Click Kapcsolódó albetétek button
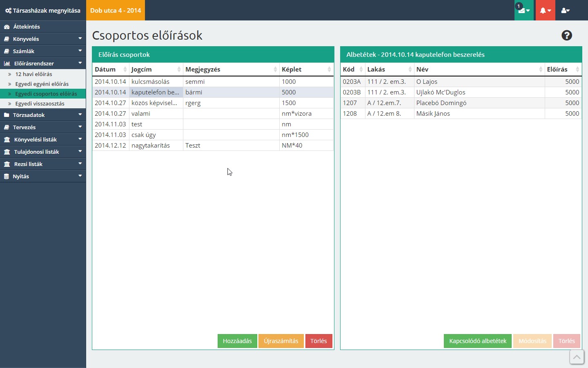The height and width of the screenshot is (368, 588). pyautogui.click(x=477, y=341)
